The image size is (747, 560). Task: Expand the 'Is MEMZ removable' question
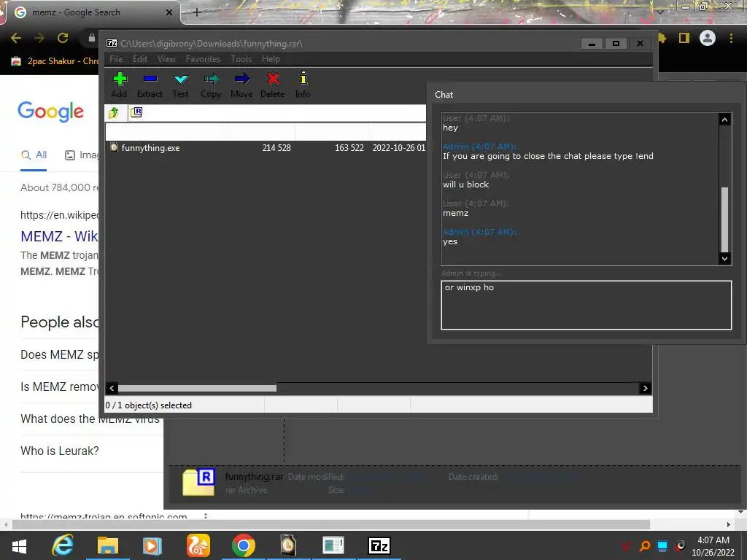[x=60, y=386]
